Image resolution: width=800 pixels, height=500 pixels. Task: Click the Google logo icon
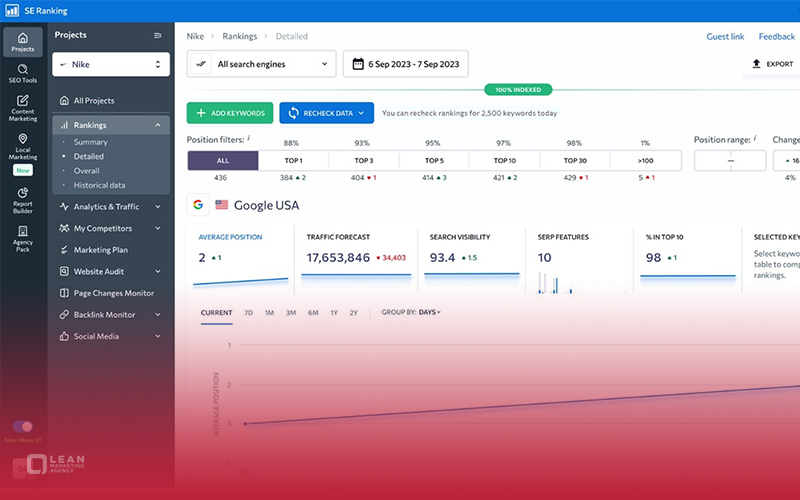[x=198, y=205]
